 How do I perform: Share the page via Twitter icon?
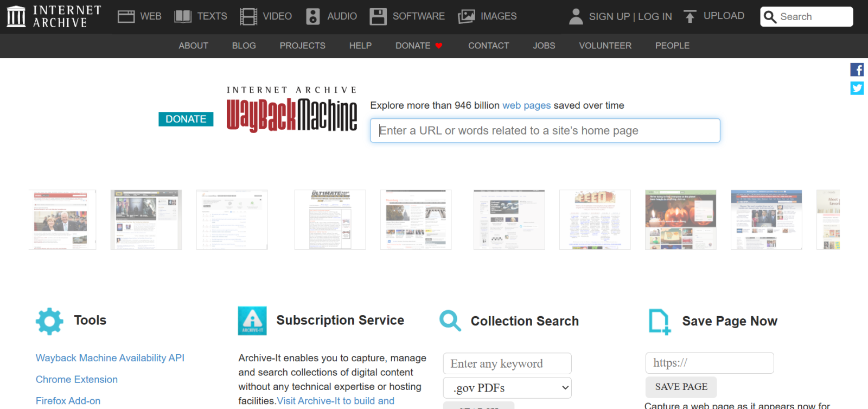click(857, 88)
